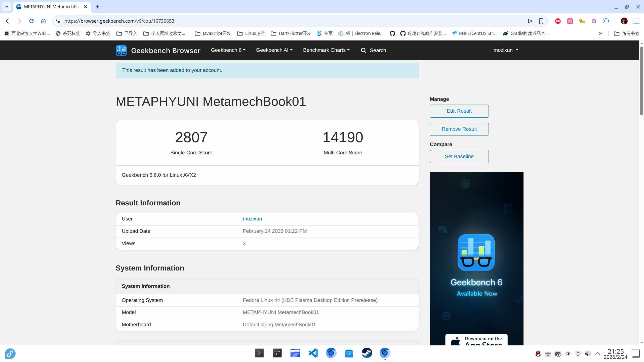
Task: Open Steam from the taskbar
Action: point(367,353)
